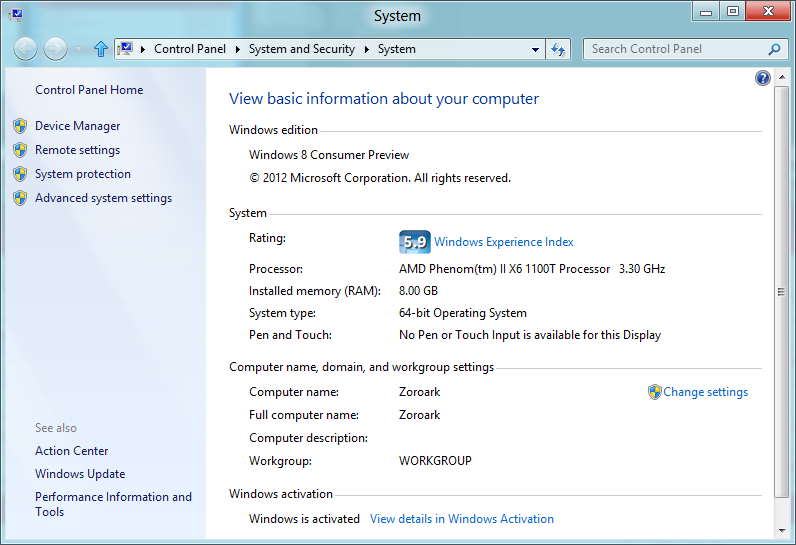Click system icon in title bar corner
Screen dimensions: 796x545
point(15,15)
